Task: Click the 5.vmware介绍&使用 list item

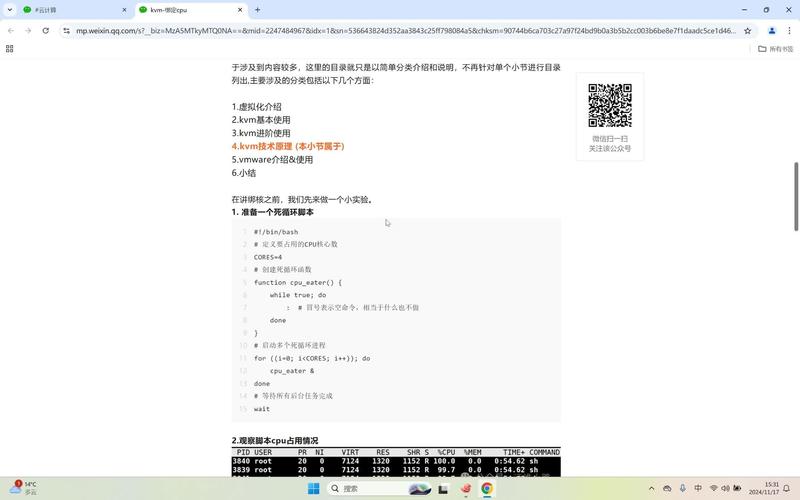Action: (272, 160)
